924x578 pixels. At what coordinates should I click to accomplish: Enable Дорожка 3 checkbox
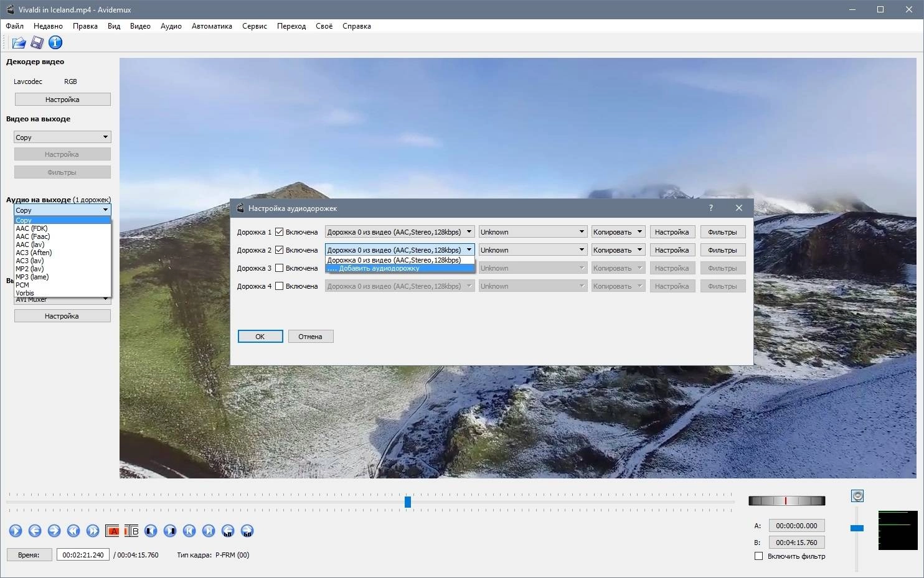point(280,268)
